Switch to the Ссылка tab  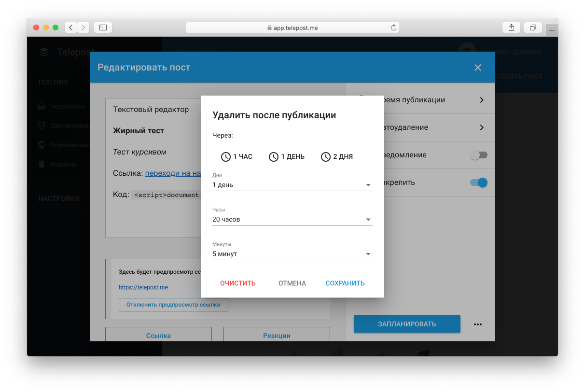click(158, 335)
